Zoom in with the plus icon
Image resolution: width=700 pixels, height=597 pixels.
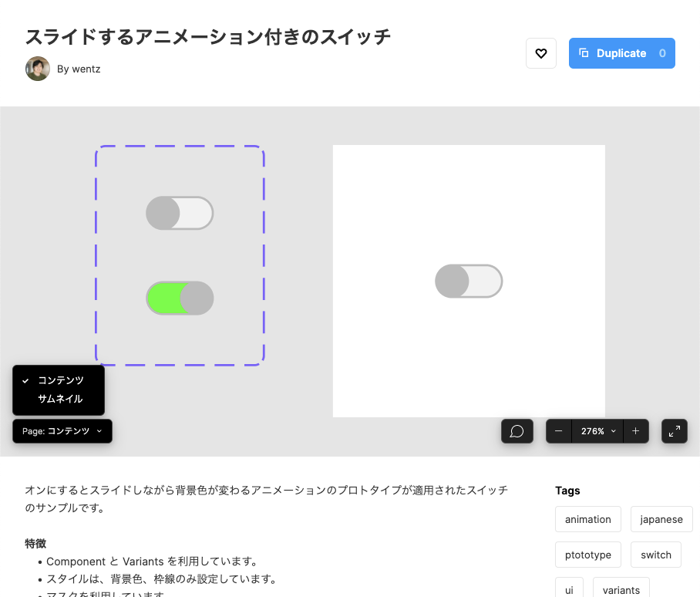point(635,430)
